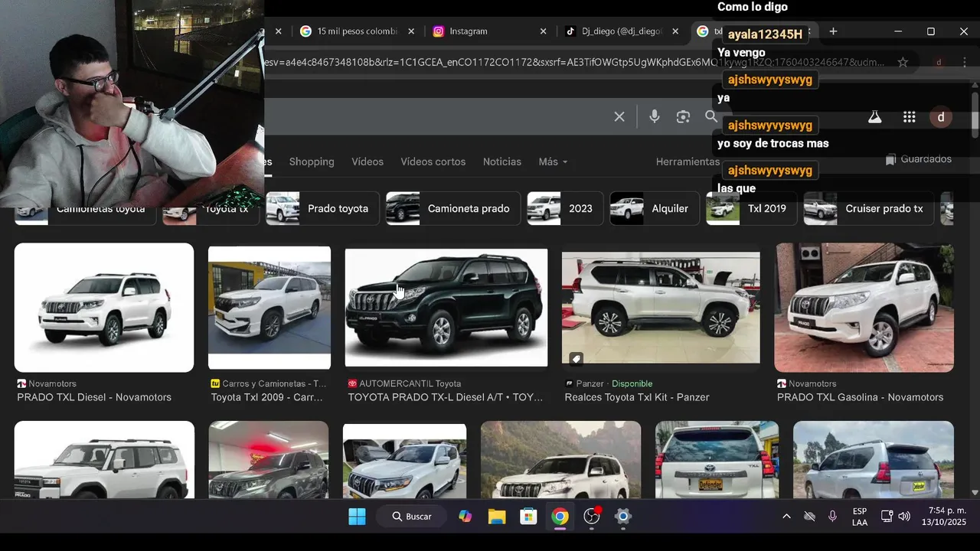Start a voice search with the microphone
Screen dimensions: 980x551
pyautogui.click(x=655, y=116)
